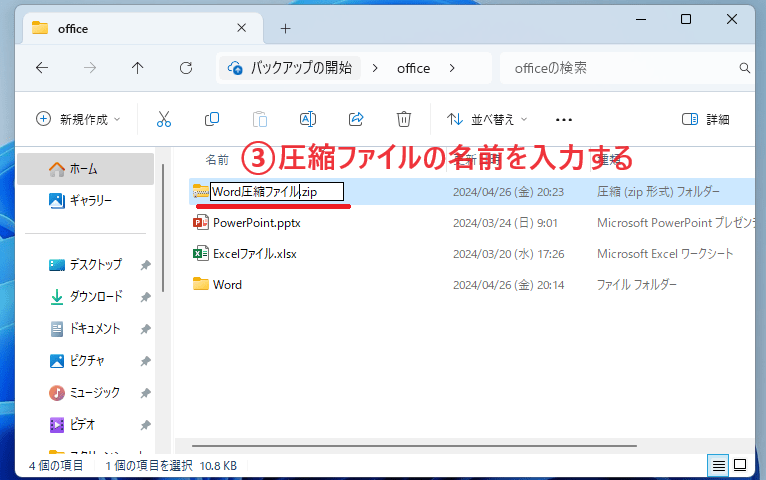Open the 並べ替え sort dropdown
The width and height of the screenshot is (766, 480).
487,119
